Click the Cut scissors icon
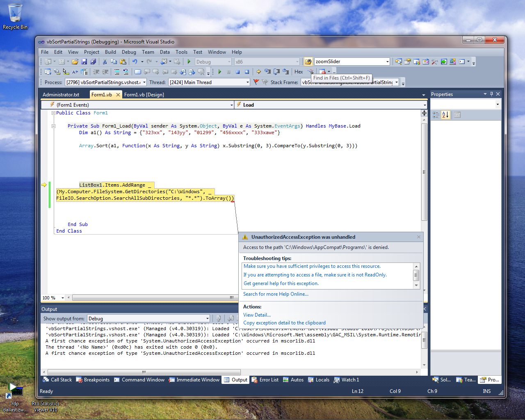This screenshot has width=525, height=420. click(105, 62)
